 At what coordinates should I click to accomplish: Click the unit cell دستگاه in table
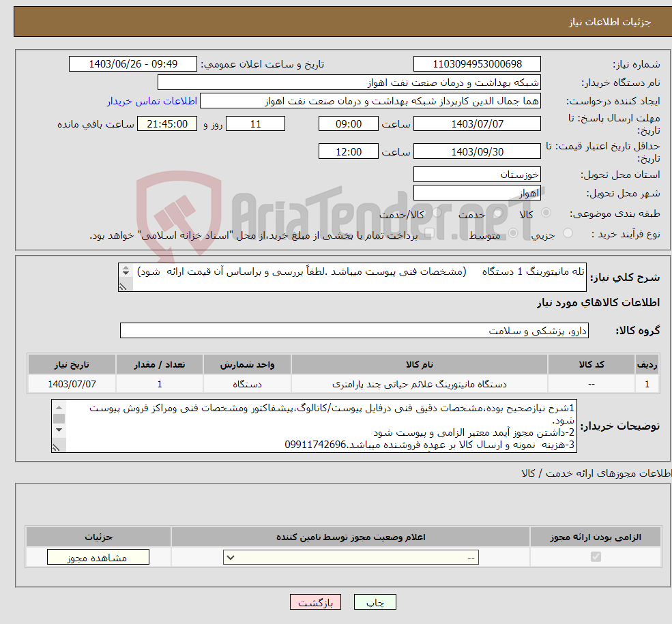[247, 384]
